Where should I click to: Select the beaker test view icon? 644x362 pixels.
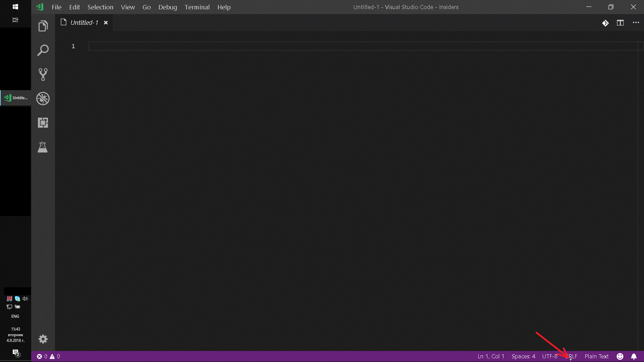point(43,147)
